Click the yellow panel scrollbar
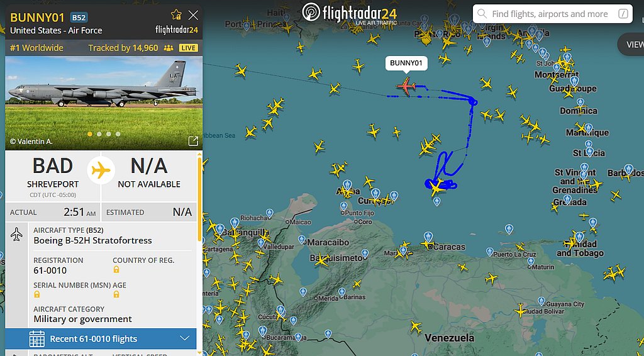The height and width of the screenshot is (356, 644). point(200,199)
